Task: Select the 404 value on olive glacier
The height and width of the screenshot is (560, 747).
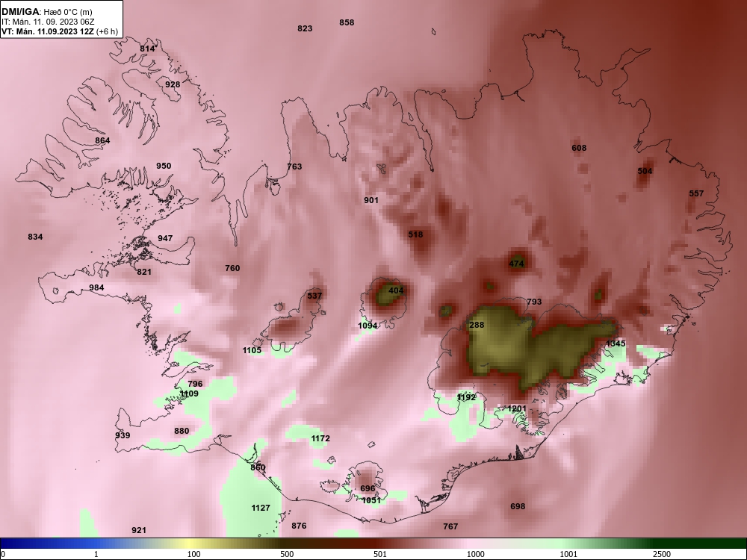Action: [396, 290]
